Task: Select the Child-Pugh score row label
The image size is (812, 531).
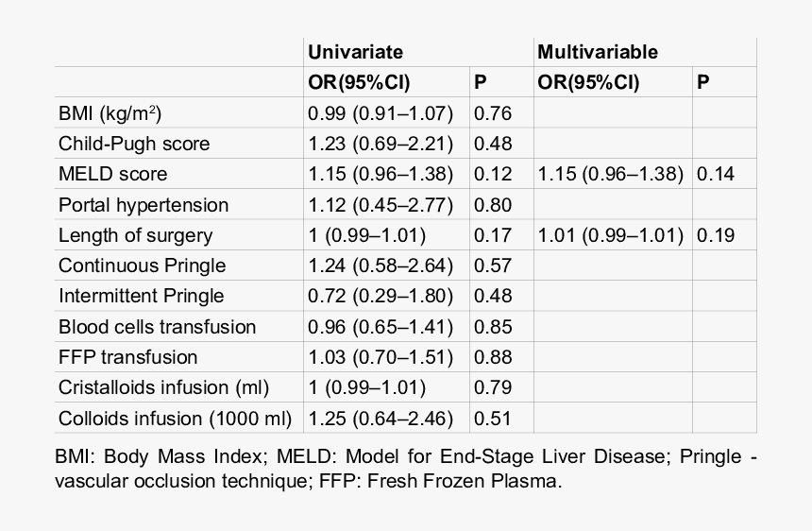Action: pos(134,144)
